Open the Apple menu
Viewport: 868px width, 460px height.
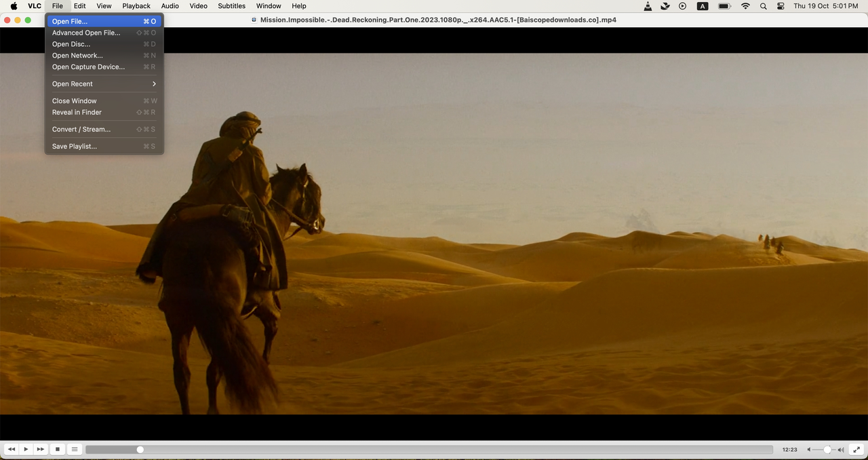(x=14, y=6)
